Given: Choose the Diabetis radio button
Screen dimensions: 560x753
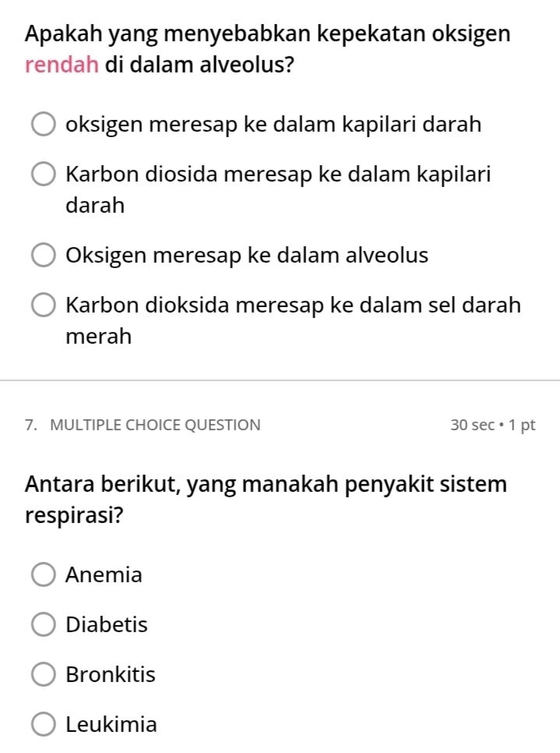Looking at the screenshot, I should pos(44,625).
